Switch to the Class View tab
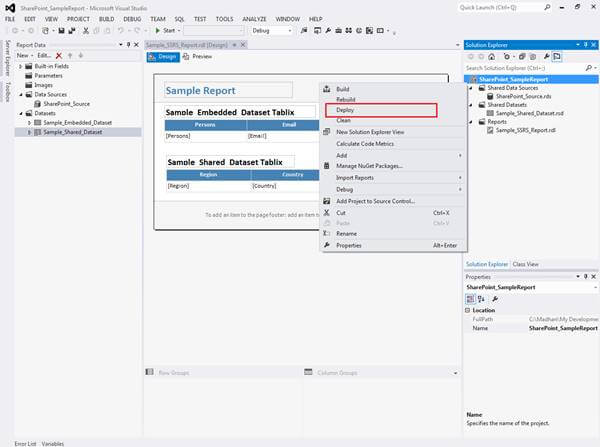The height and width of the screenshot is (447, 600). pos(525,264)
